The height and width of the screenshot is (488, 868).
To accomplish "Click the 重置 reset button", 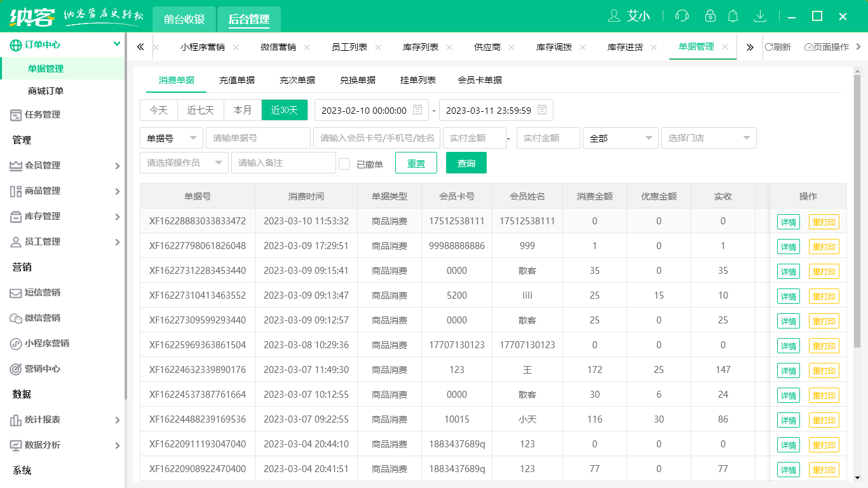I will (x=416, y=163).
